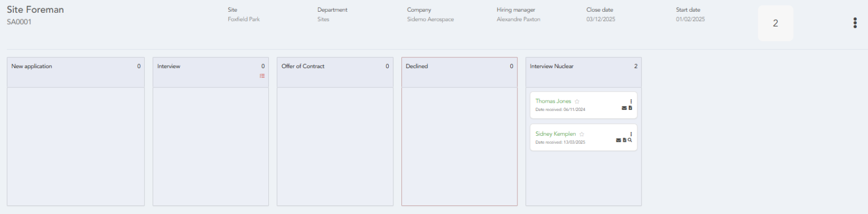Star Thomas Jones as a favourite

577,102
